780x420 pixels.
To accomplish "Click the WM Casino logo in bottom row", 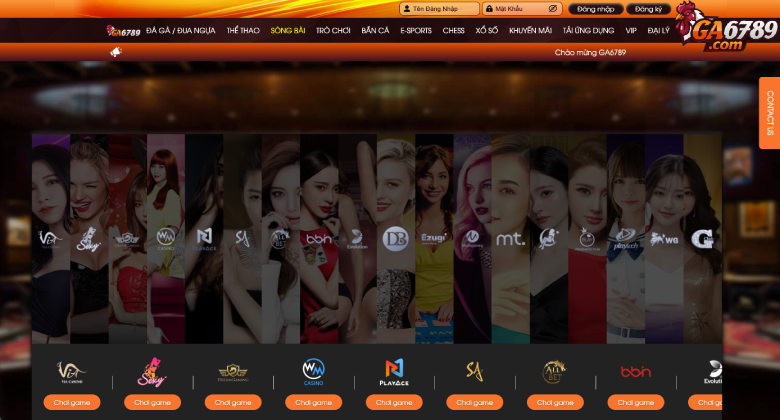I will (313, 372).
